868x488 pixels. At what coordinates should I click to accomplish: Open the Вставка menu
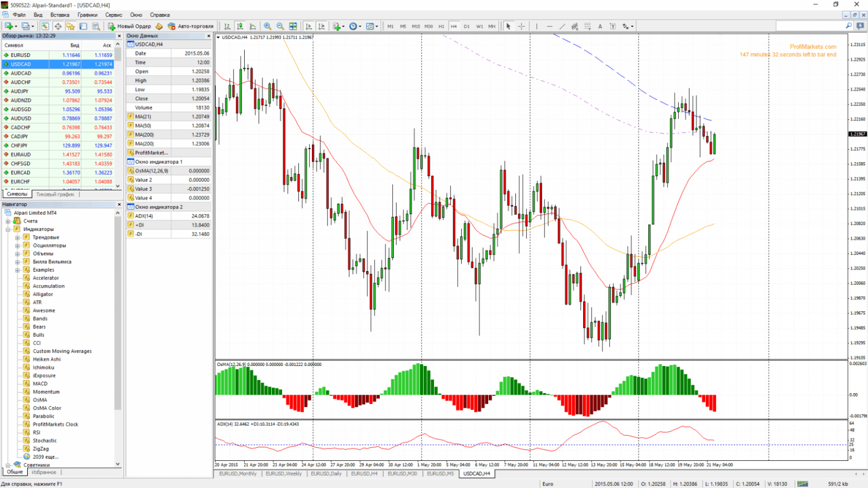tap(59, 15)
